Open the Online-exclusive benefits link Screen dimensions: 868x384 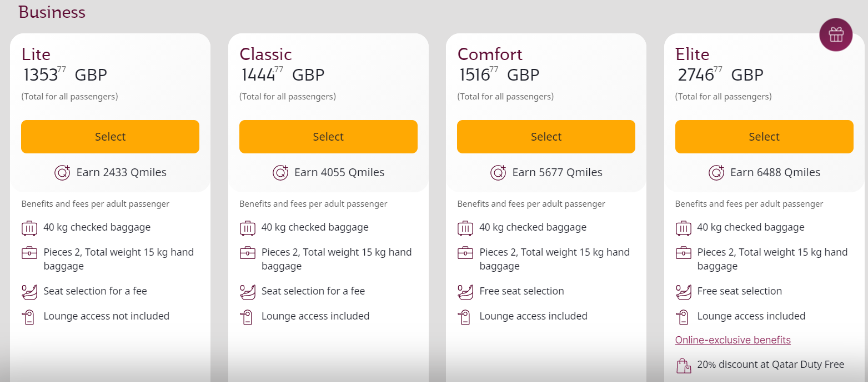pyautogui.click(x=732, y=340)
